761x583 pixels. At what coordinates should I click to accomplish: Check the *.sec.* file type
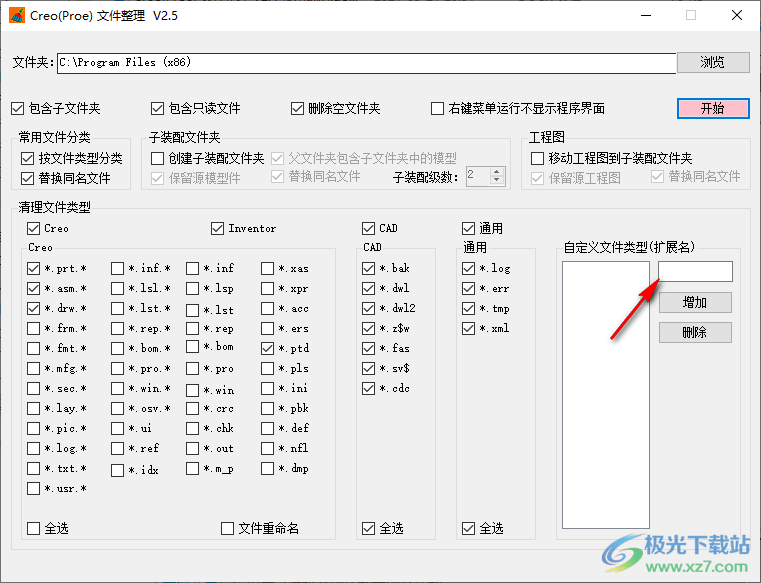(x=33, y=388)
